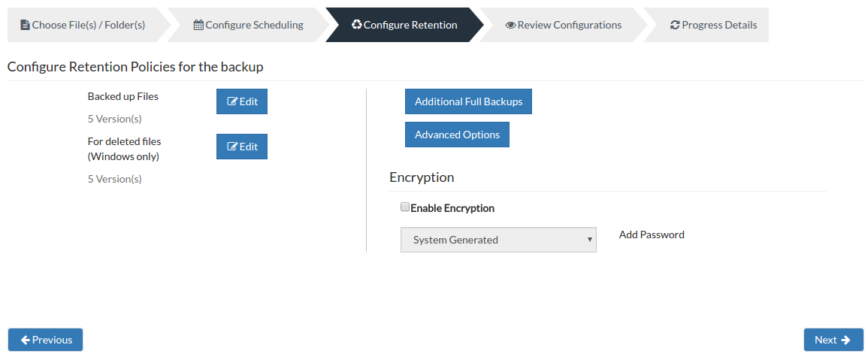Go to Choose File(s) / Folder(s) step
Screen dimensions: 868x354
point(83,25)
